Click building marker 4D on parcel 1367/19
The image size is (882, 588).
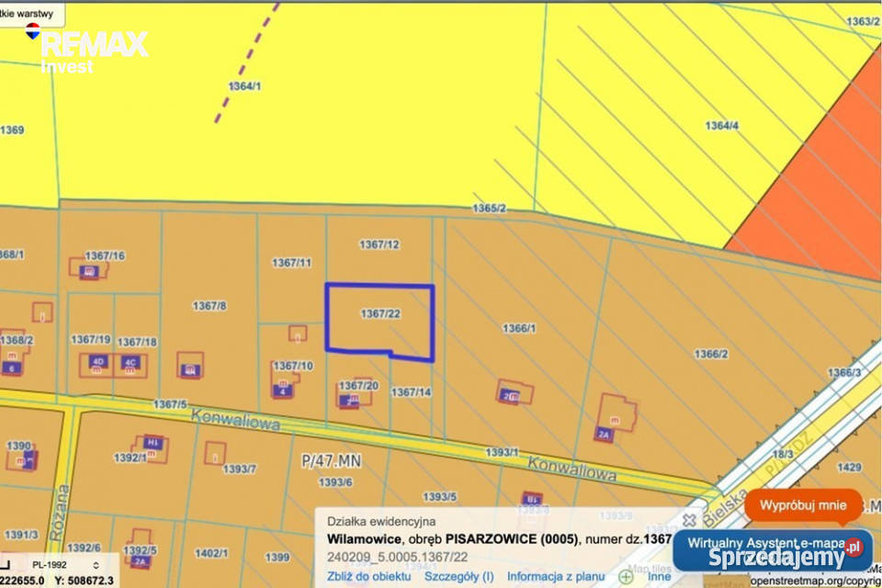click(98, 361)
